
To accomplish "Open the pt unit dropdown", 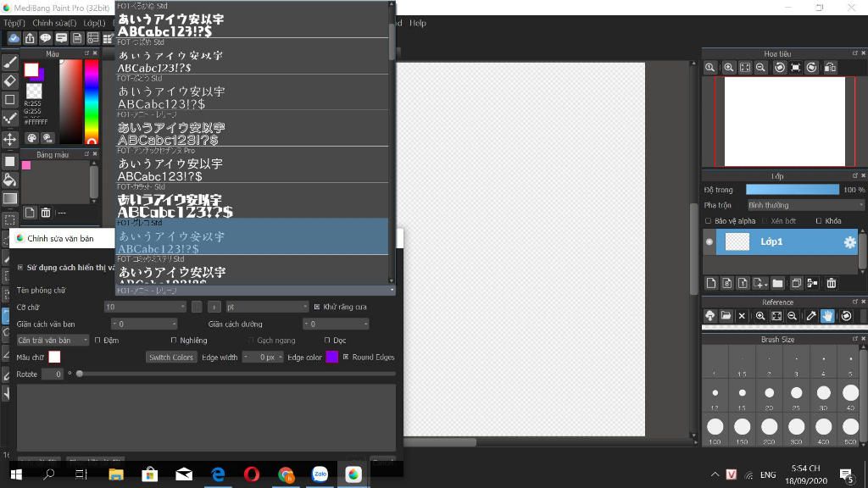I will [267, 307].
